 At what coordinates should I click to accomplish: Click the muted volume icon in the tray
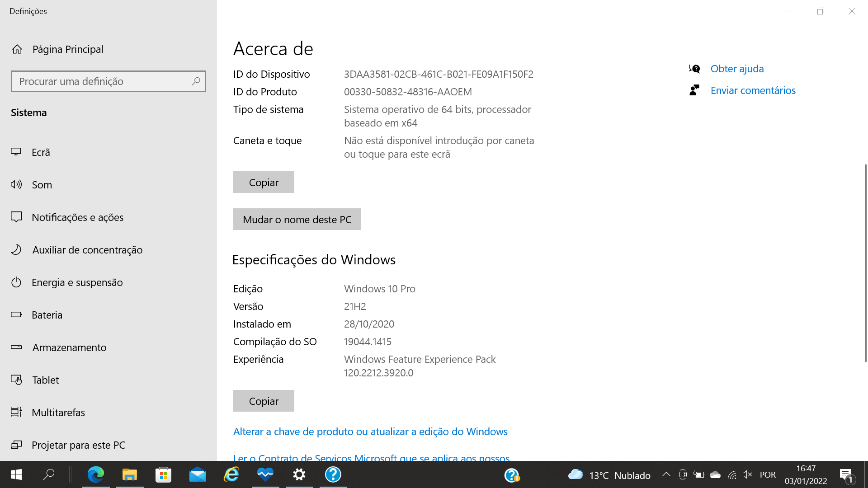click(x=747, y=474)
